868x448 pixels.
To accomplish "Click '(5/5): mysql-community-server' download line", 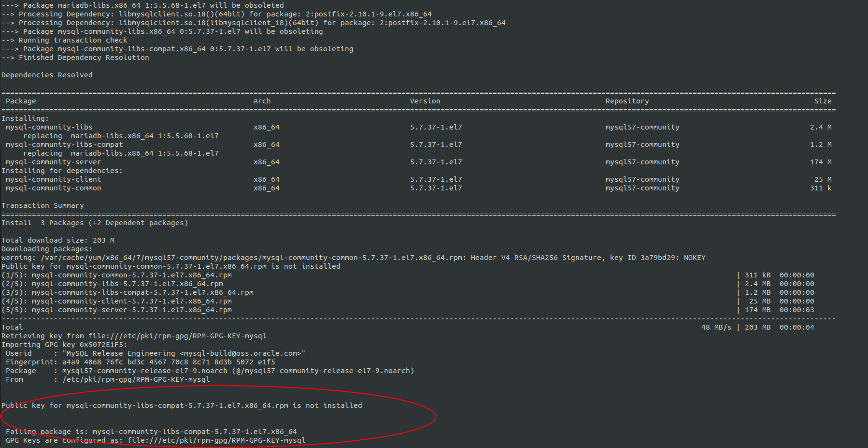I will coord(116,310).
